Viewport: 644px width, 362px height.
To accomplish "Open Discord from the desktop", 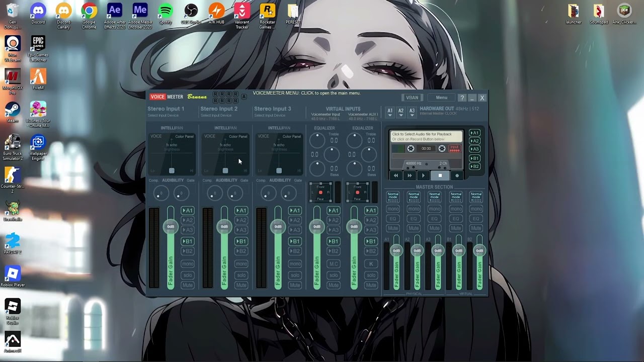I will (x=38, y=14).
